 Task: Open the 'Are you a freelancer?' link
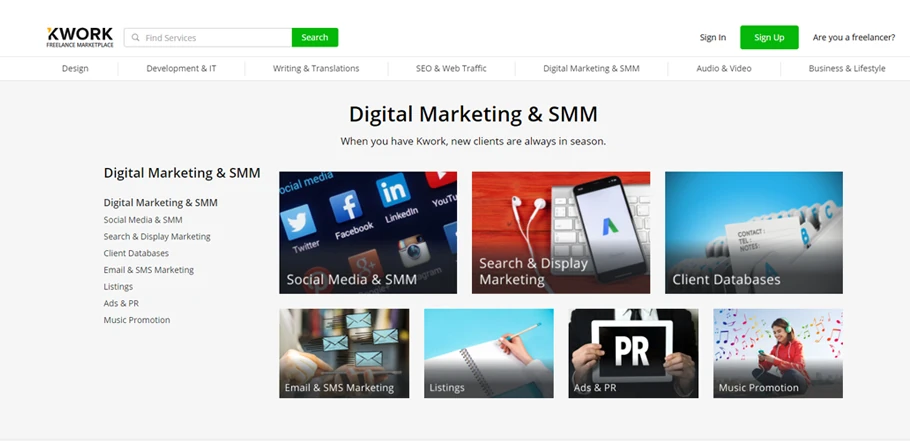tap(854, 38)
